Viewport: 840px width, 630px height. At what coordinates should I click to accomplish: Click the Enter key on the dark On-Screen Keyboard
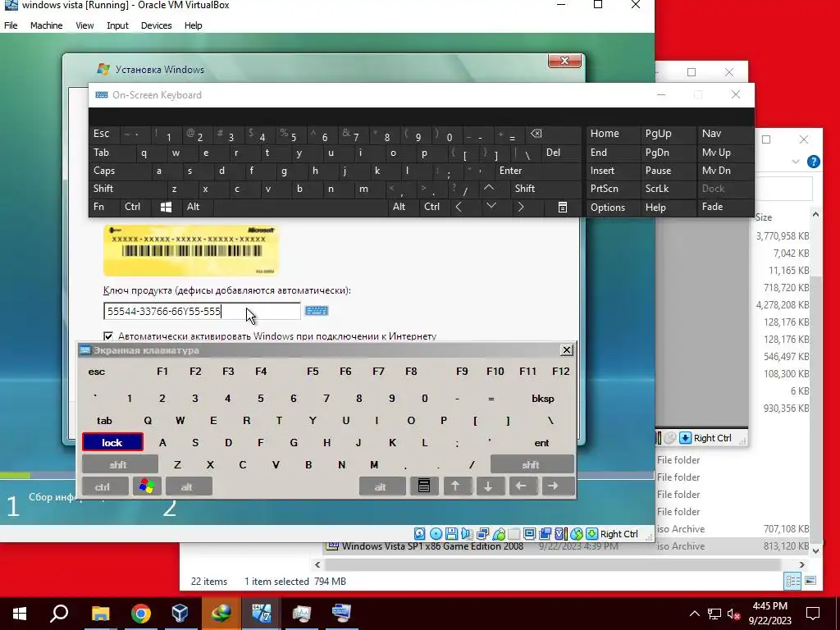point(510,171)
